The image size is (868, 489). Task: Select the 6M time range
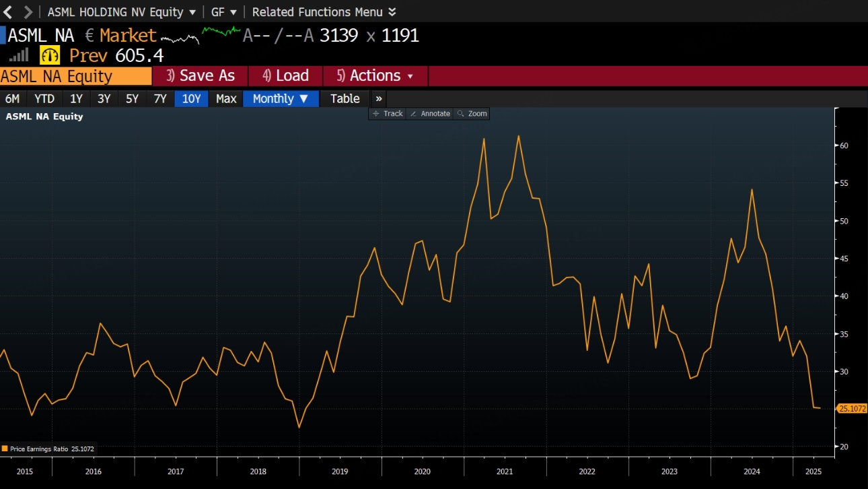click(x=12, y=98)
